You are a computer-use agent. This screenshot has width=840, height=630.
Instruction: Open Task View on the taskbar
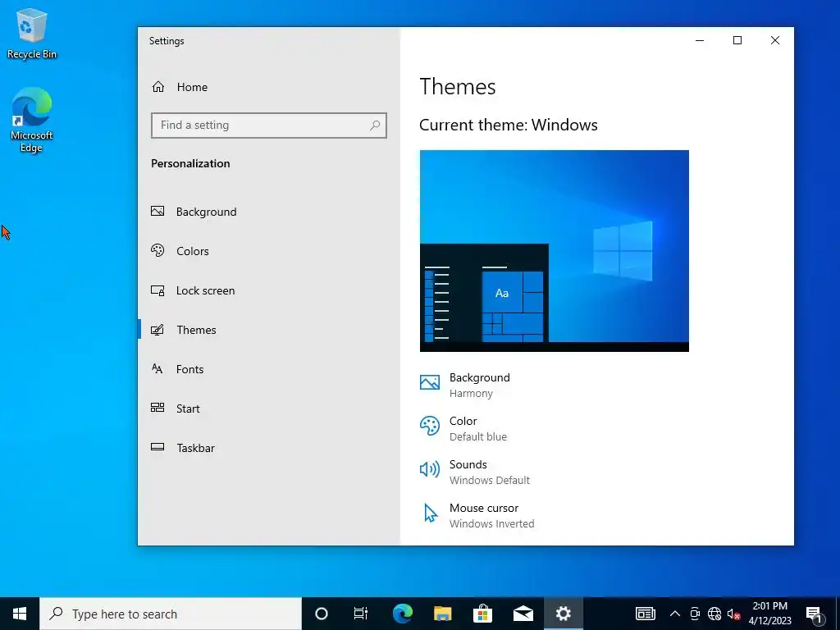(361, 614)
